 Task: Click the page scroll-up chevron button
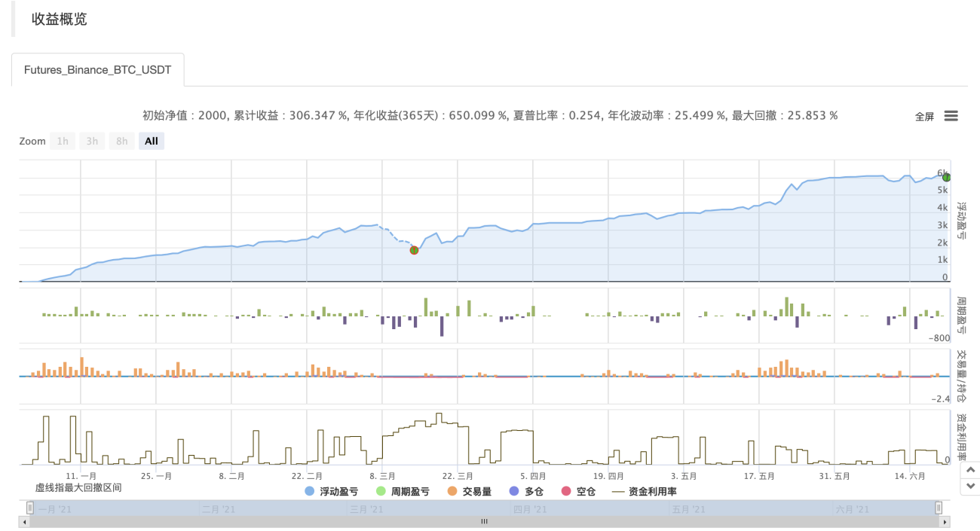point(970,470)
